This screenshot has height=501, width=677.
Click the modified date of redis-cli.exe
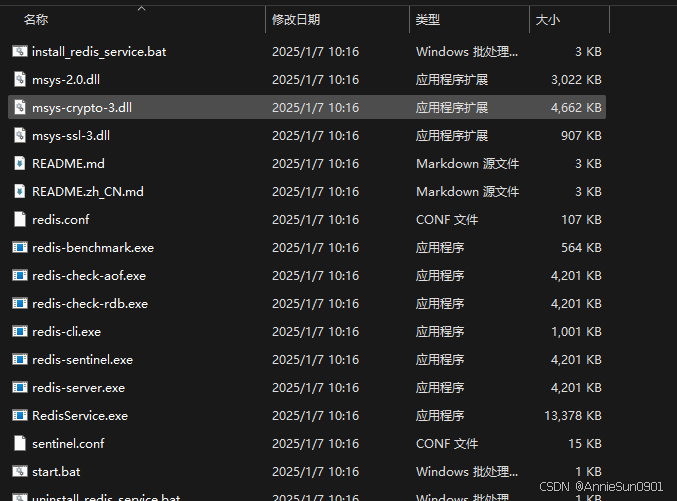point(316,332)
